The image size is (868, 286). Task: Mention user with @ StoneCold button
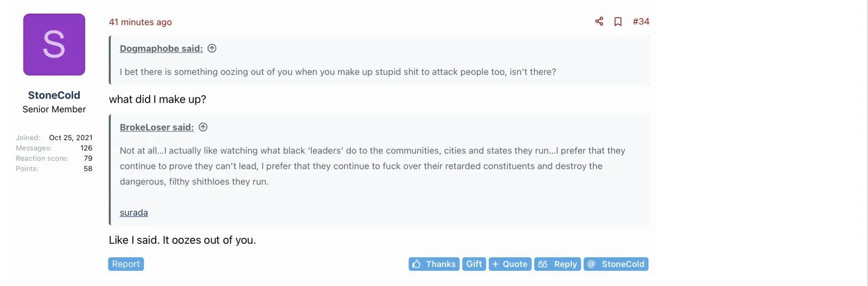point(616,264)
